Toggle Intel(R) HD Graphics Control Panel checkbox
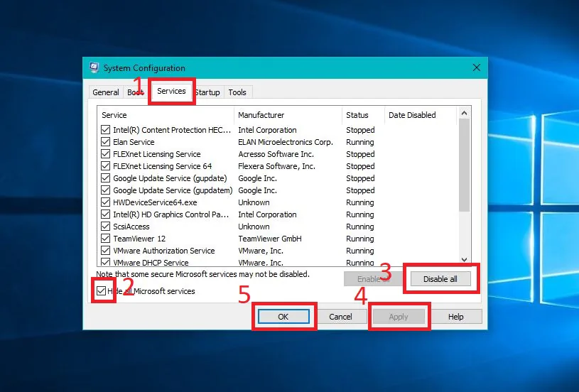This screenshot has height=392, width=579. pos(106,214)
